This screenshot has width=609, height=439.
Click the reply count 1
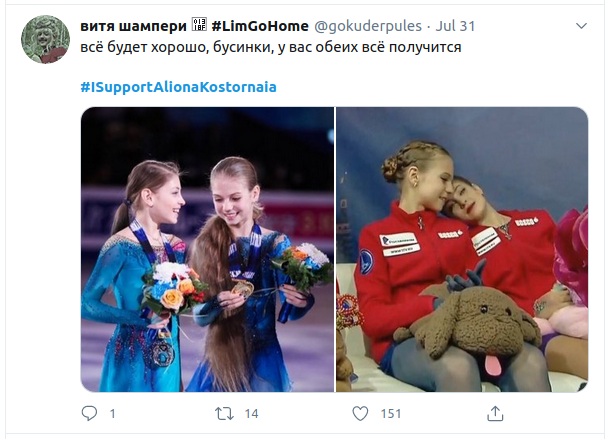coord(112,414)
